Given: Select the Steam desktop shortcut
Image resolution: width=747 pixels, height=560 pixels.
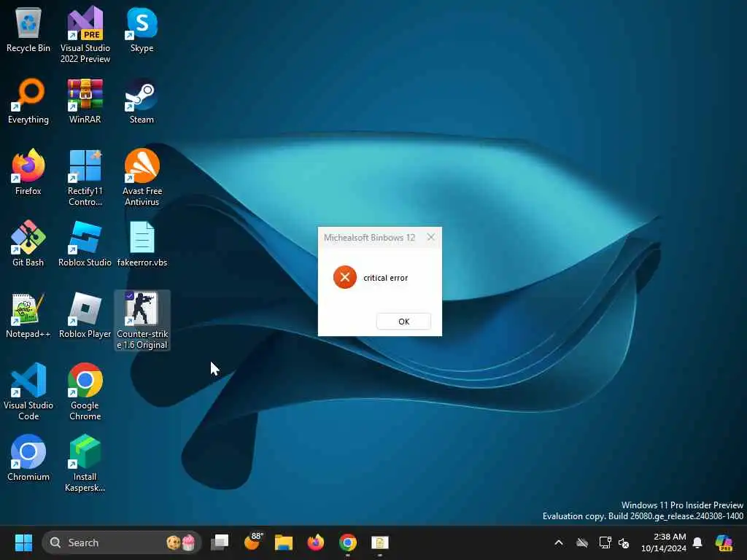Looking at the screenshot, I should [142, 101].
